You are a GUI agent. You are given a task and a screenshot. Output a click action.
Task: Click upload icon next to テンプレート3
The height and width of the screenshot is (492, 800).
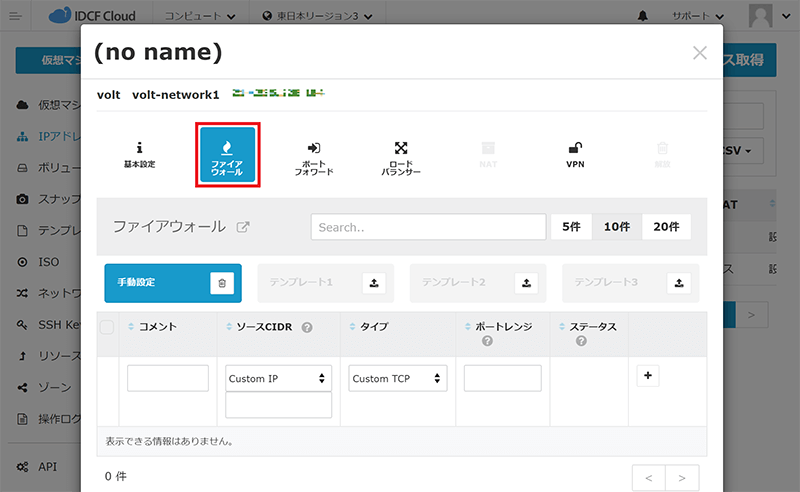[679, 284]
